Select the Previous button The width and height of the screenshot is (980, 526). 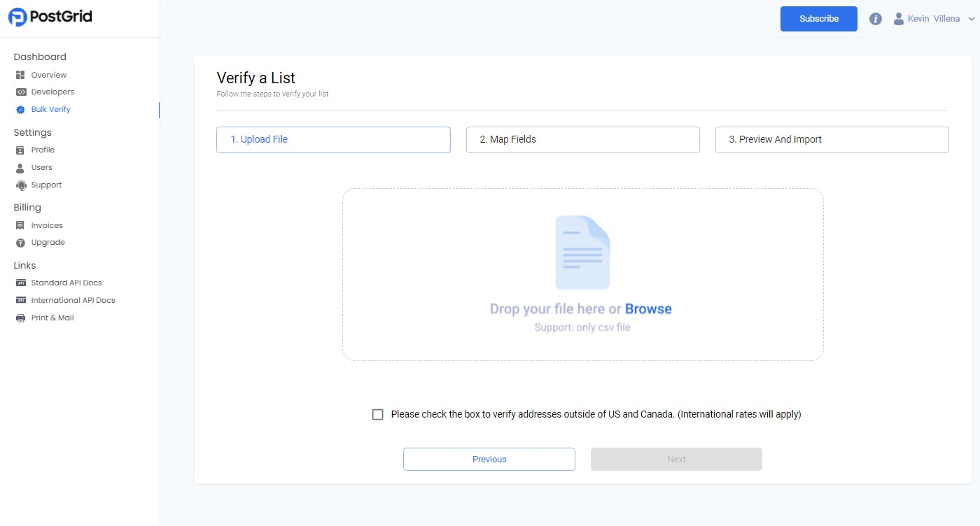(489, 459)
